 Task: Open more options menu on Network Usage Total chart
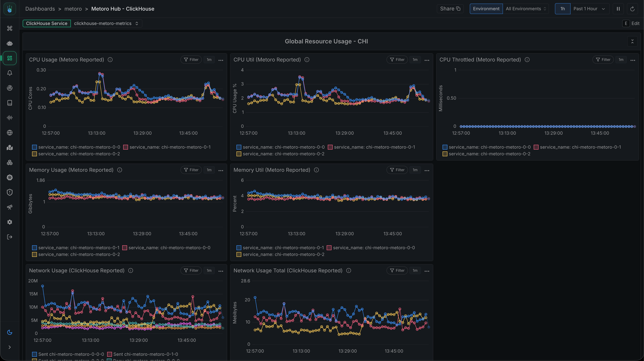[427, 271]
